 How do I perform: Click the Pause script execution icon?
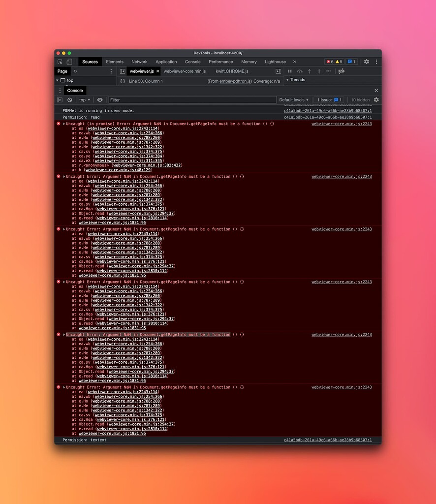pos(290,71)
